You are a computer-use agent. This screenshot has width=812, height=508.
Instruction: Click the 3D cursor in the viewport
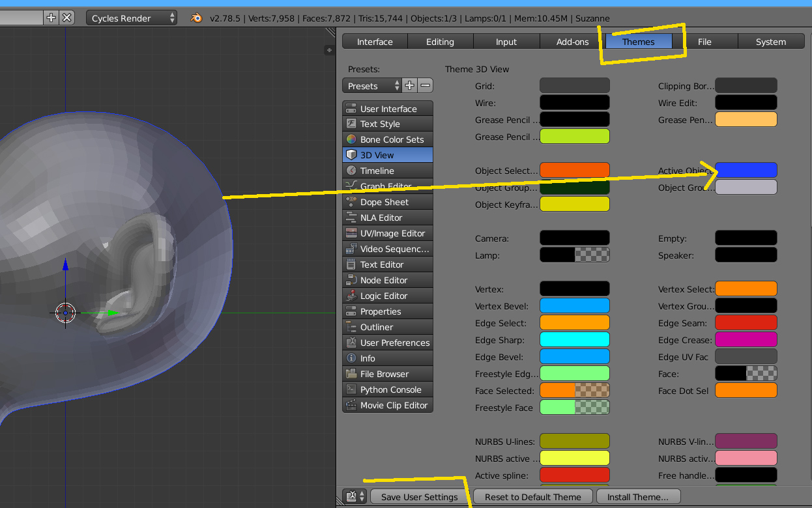(x=65, y=313)
